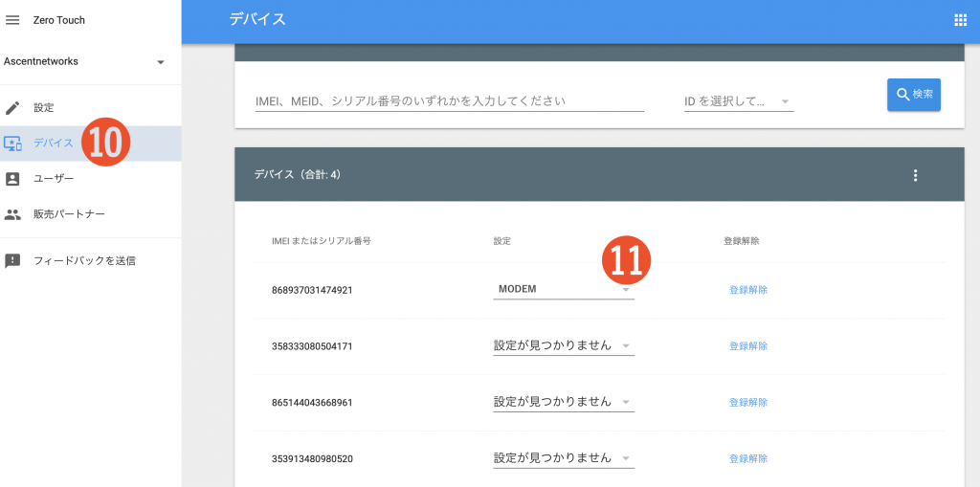The width and height of the screenshot is (980, 487).
Task: Open the Google apps grid icon
Action: 960,20
